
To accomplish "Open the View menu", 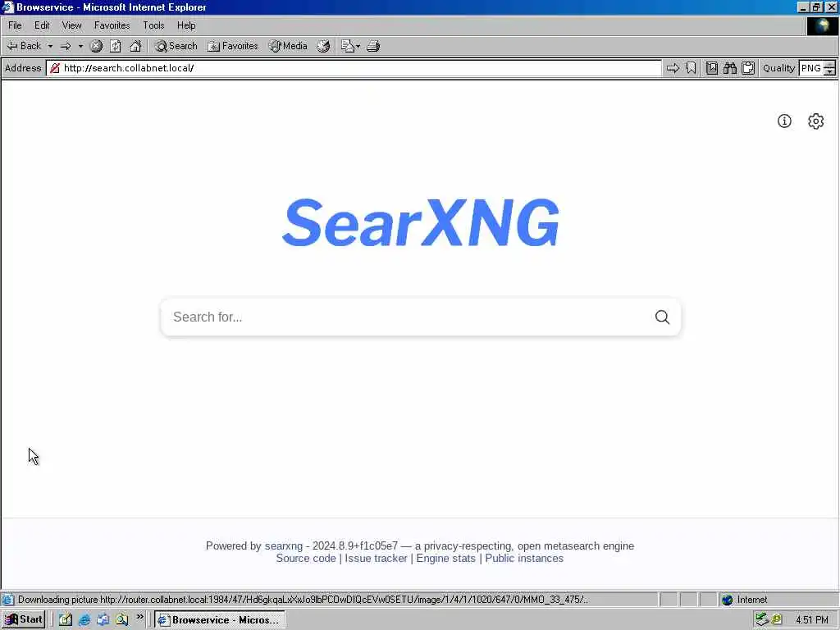I will 72,25.
